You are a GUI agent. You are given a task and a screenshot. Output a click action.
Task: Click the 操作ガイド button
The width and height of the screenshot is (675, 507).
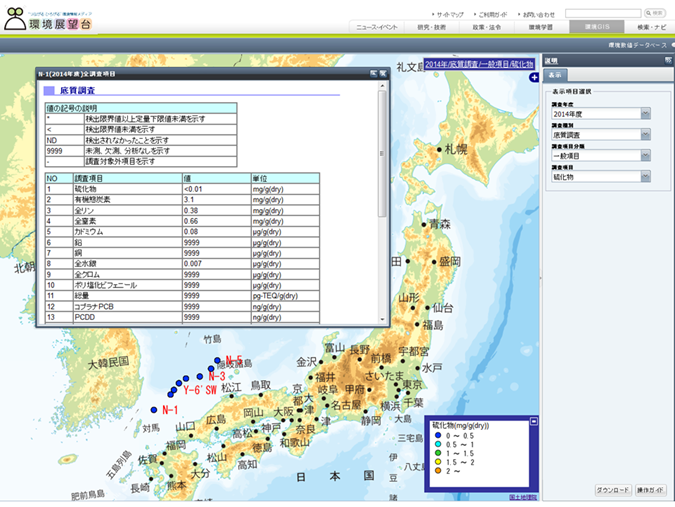pos(649,490)
